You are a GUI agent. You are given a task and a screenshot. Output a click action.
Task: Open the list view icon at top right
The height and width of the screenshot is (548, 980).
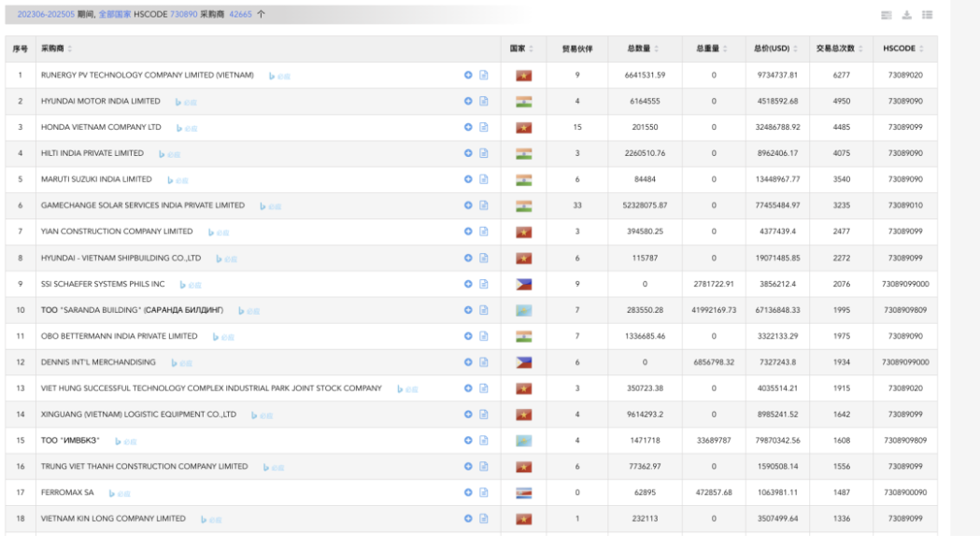(927, 15)
